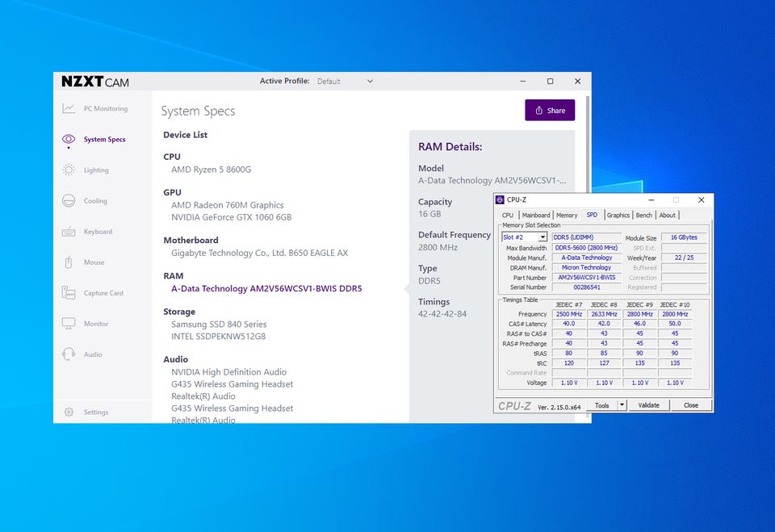The image size is (775, 532).
Task: Click the purple Share button
Action: click(x=550, y=111)
